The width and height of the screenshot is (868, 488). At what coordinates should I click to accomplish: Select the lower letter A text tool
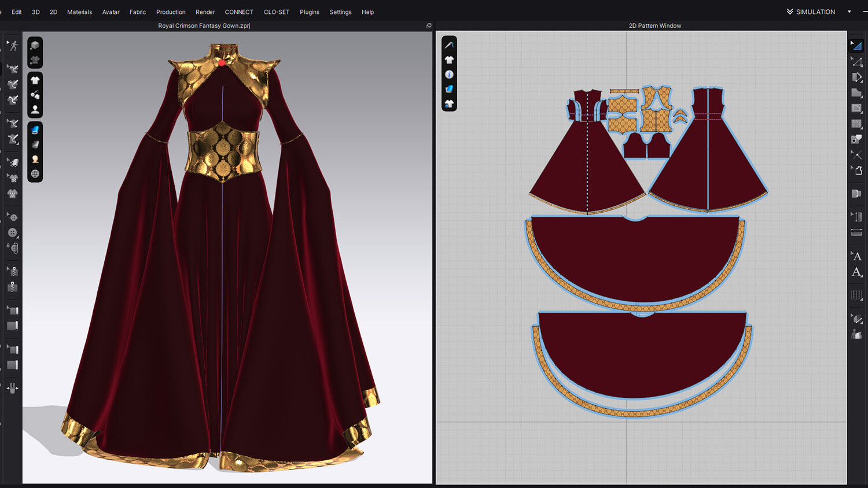856,272
